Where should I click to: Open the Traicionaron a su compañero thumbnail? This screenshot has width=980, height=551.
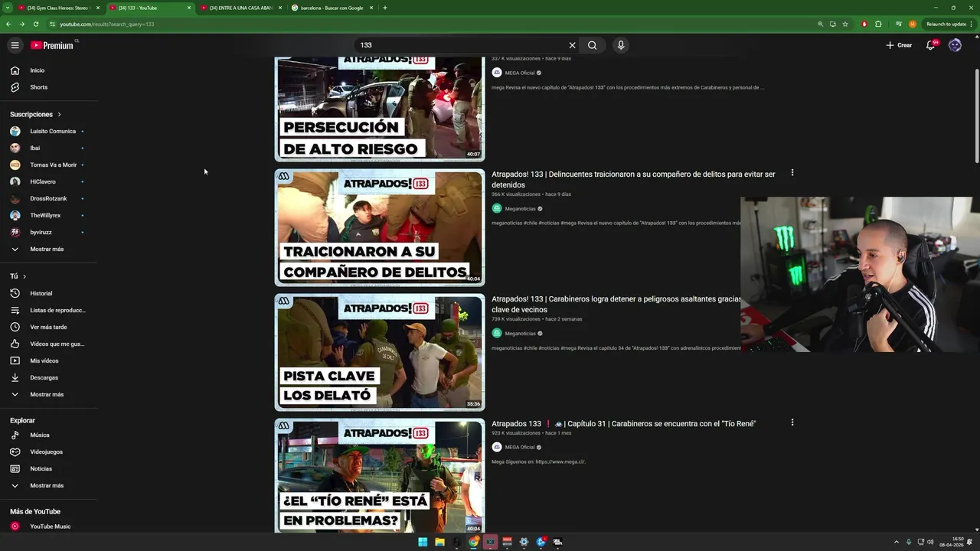point(380,227)
